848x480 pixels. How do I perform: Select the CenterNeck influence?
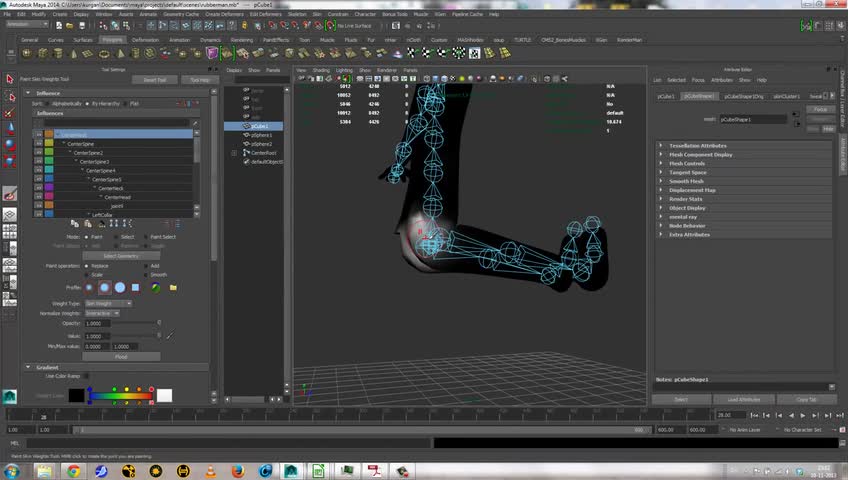coord(112,188)
